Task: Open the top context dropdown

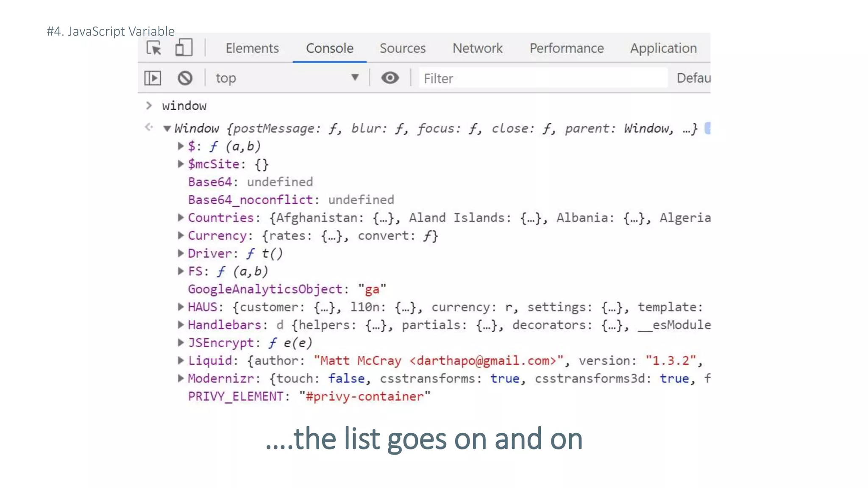Action: [x=288, y=78]
